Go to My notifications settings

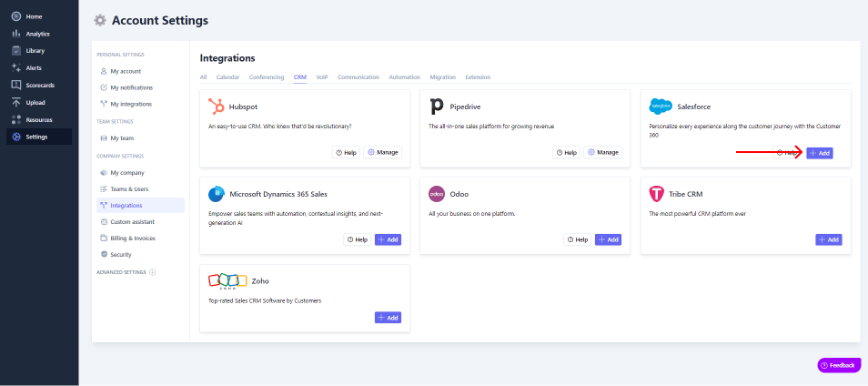pyautogui.click(x=131, y=87)
